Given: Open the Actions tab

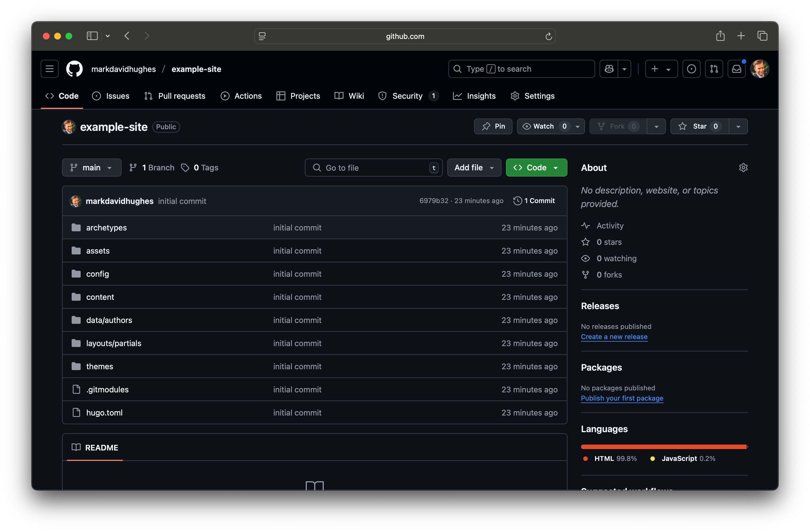Looking at the screenshot, I should tap(241, 96).
